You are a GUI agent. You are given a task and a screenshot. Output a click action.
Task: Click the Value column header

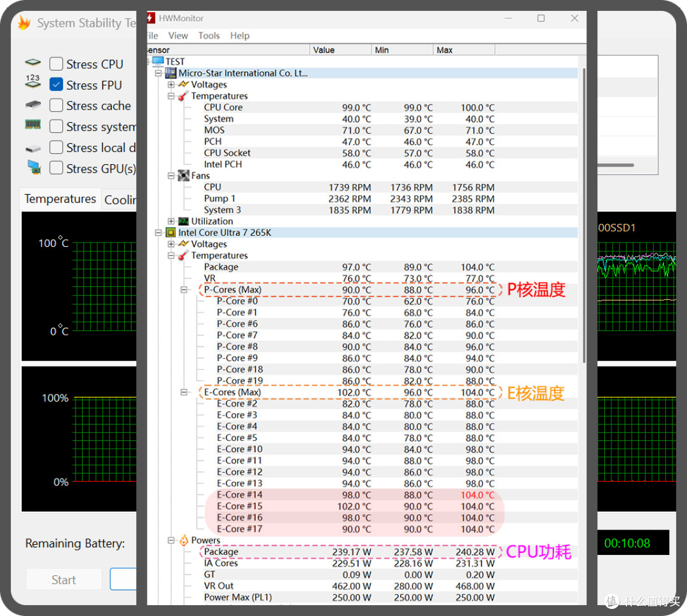[x=340, y=50]
